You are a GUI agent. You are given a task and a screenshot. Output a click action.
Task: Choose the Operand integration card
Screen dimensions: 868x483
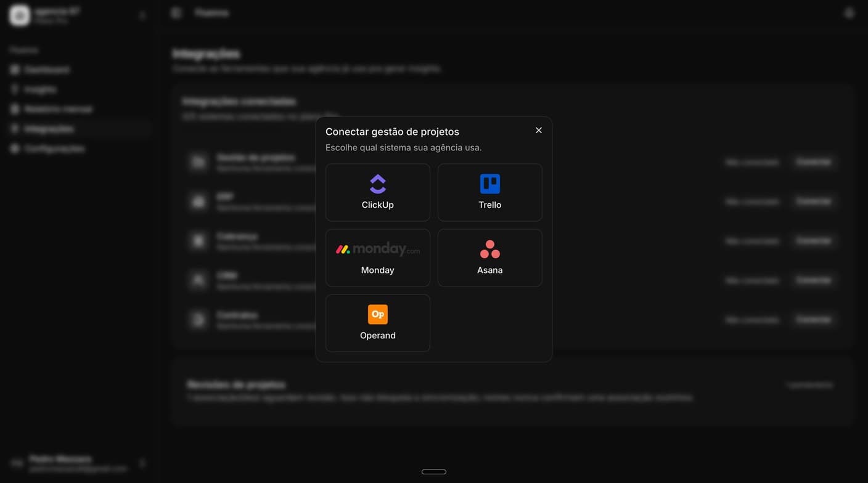(378, 323)
